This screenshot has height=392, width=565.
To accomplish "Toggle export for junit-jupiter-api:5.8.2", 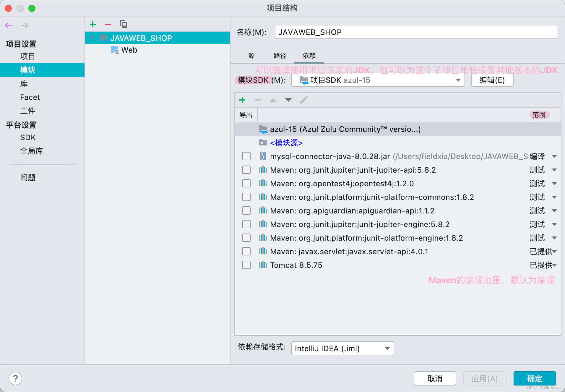I will coord(246,170).
